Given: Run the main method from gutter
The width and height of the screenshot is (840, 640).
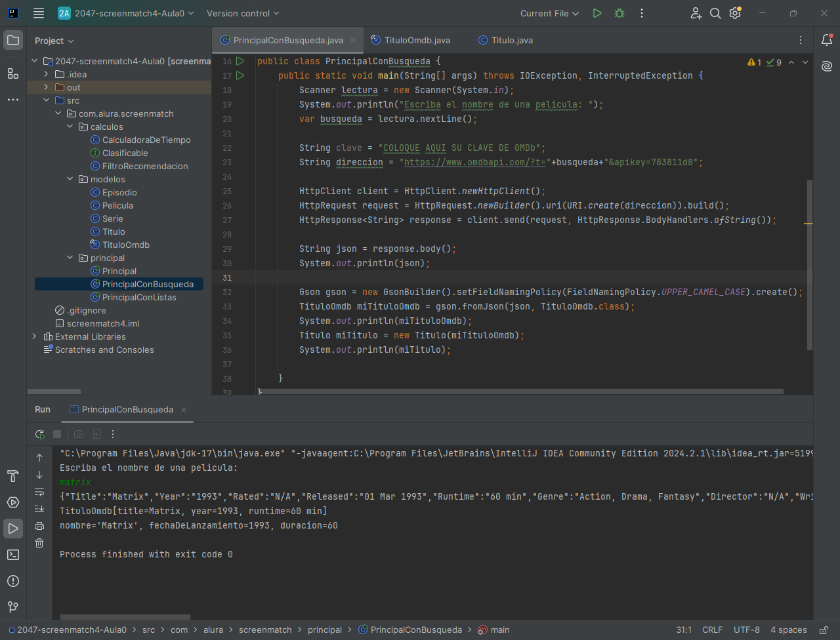Looking at the screenshot, I should click(x=240, y=75).
